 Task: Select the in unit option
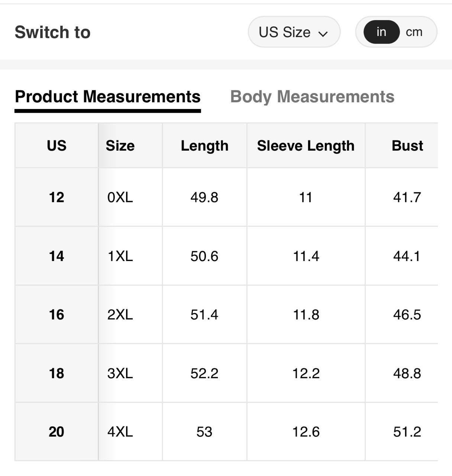point(381,32)
